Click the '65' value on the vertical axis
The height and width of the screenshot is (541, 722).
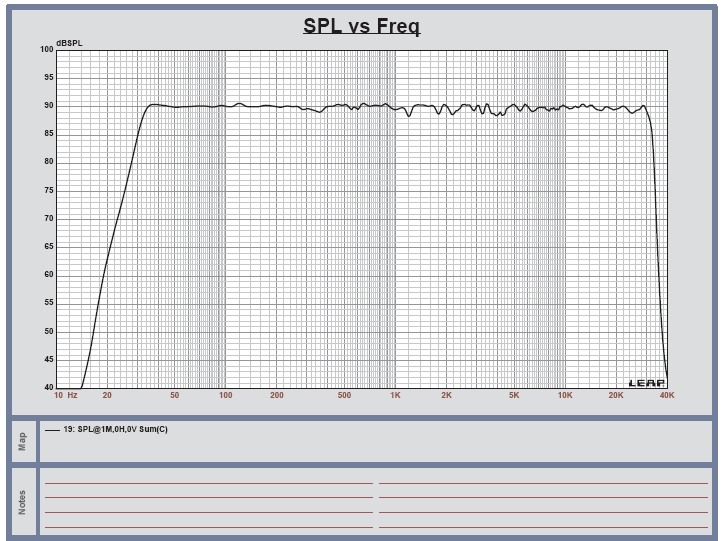coord(48,247)
